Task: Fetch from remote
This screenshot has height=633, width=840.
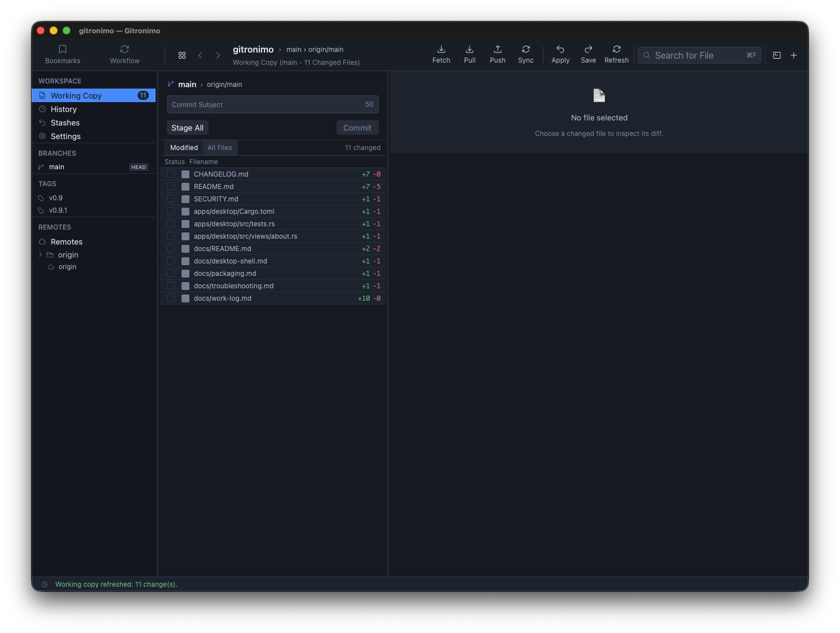Action: tap(441, 55)
